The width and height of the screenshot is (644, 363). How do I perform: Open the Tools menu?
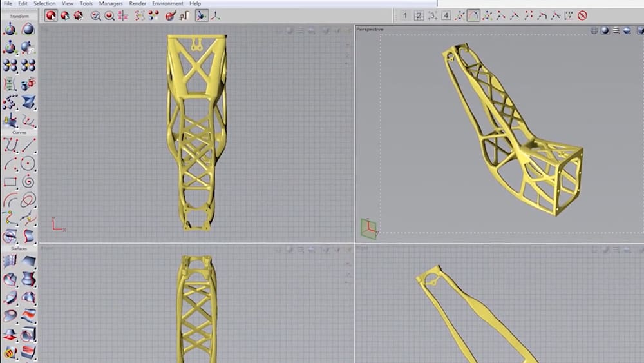pyautogui.click(x=86, y=3)
